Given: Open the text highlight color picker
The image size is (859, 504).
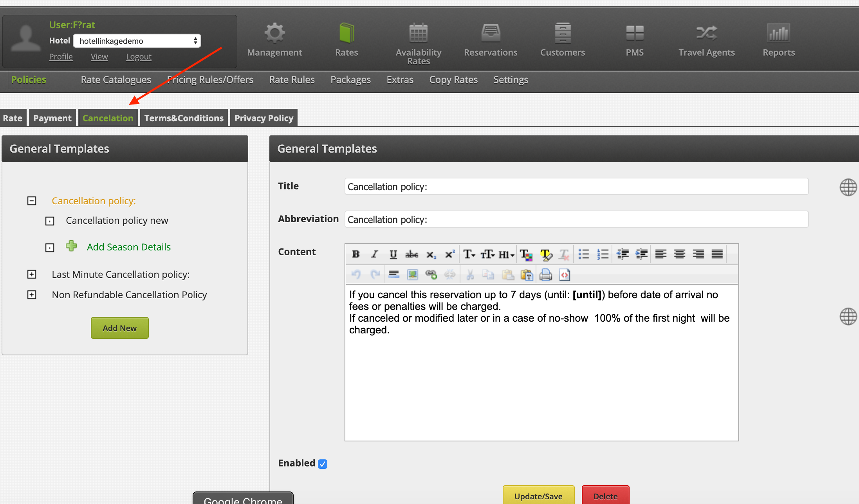Looking at the screenshot, I should (x=546, y=254).
